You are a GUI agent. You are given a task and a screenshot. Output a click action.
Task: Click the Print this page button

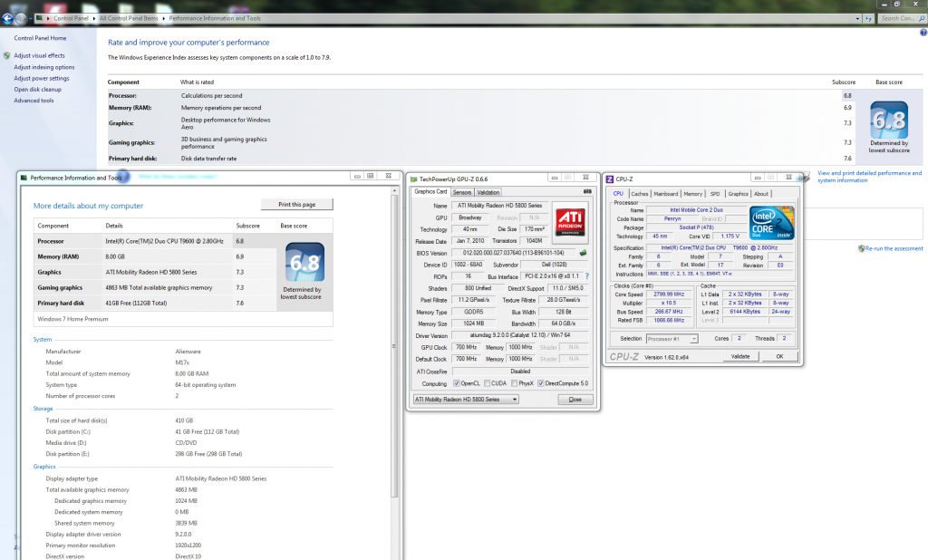tap(297, 204)
